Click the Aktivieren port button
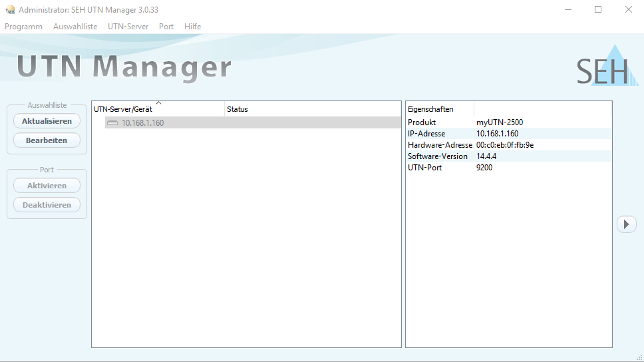The width and height of the screenshot is (644, 362). tap(47, 186)
